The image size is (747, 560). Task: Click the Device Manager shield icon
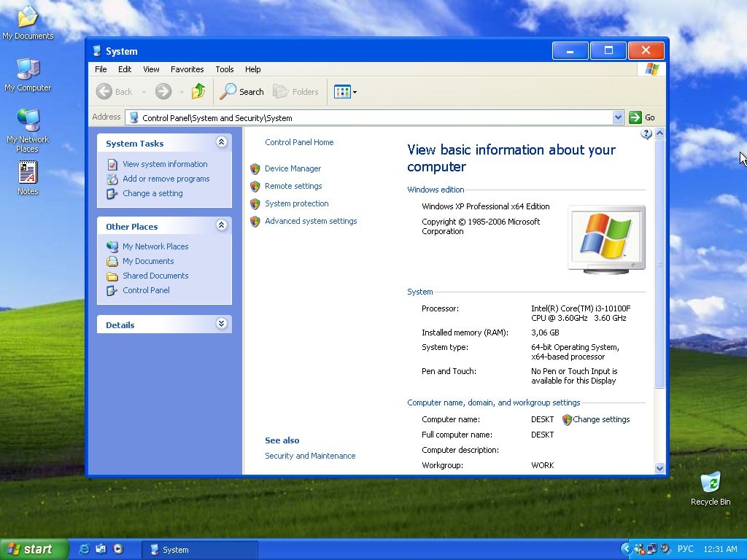pyautogui.click(x=255, y=168)
